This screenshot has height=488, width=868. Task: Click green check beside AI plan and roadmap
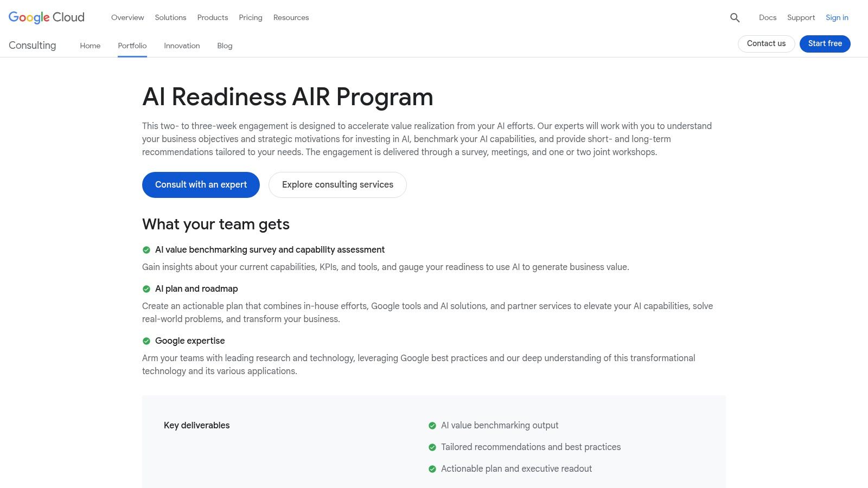tap(146, 289)
